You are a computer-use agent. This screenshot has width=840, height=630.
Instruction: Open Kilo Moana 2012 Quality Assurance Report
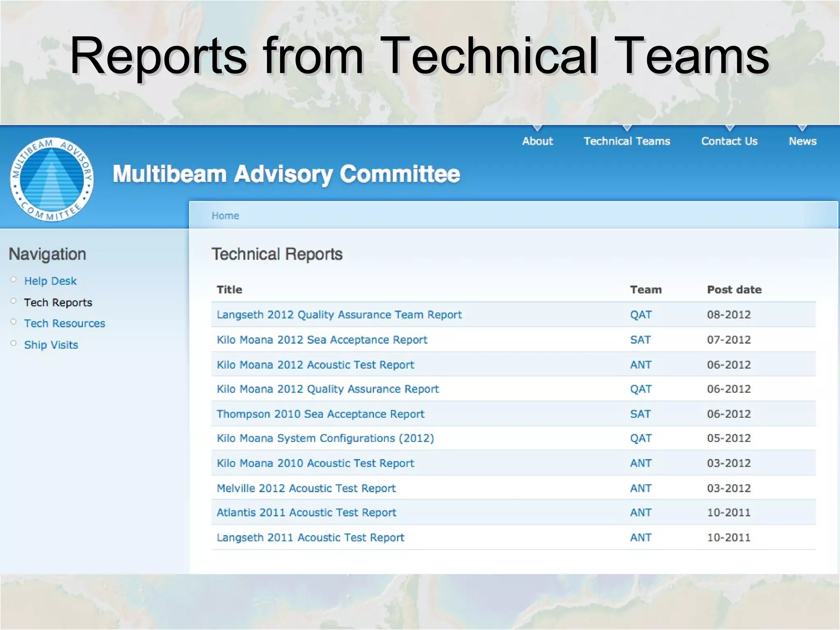[x=328, y=389]
